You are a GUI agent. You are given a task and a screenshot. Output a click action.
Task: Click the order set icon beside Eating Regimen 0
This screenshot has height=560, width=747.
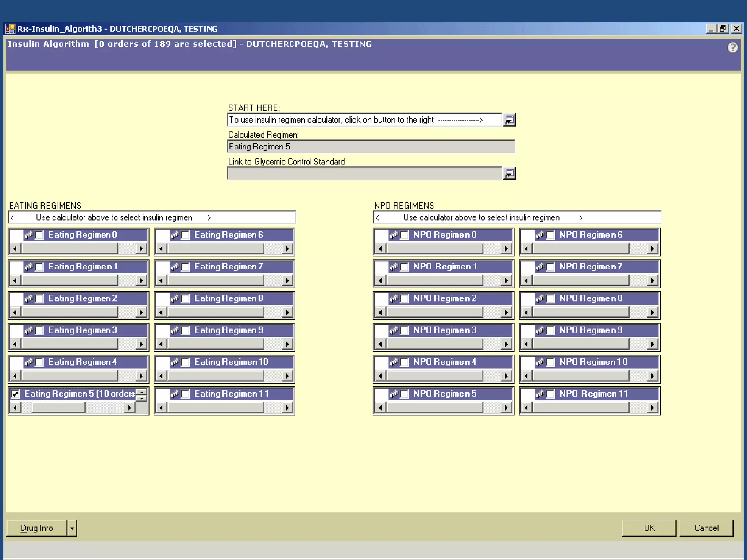click(29, 235)
